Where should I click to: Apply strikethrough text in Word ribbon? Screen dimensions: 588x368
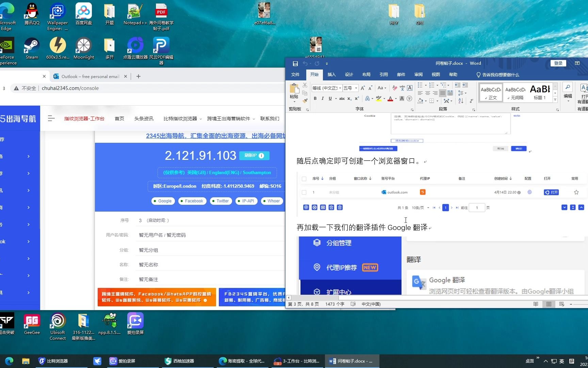pos(342,98)
